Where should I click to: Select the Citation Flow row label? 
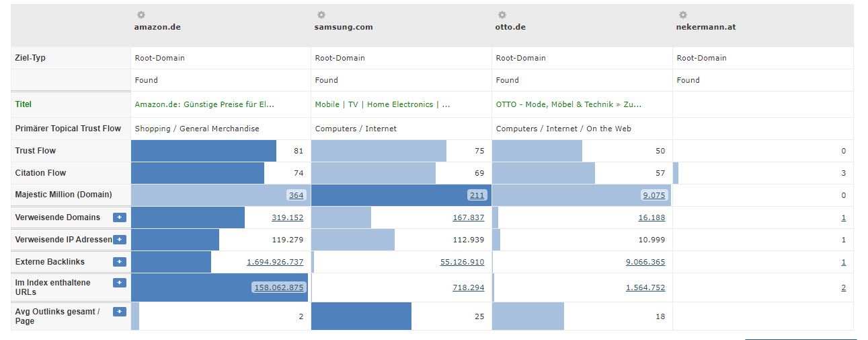coord(40,173)
